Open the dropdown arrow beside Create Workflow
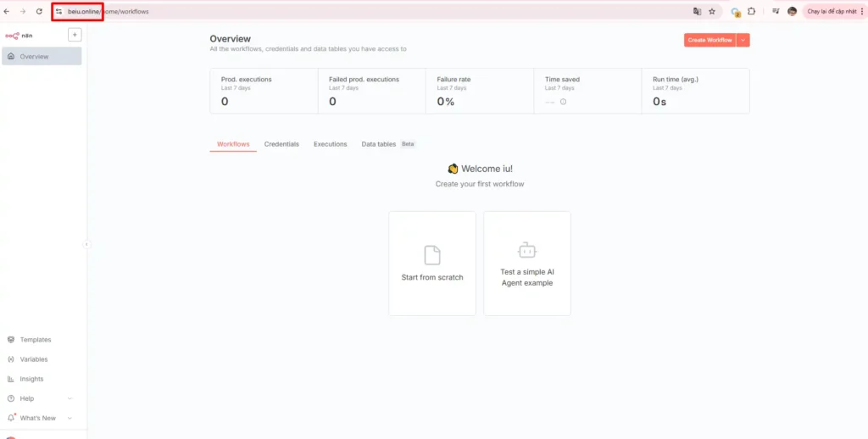Screen dimensions: 868x439 [x=743, y=40]
